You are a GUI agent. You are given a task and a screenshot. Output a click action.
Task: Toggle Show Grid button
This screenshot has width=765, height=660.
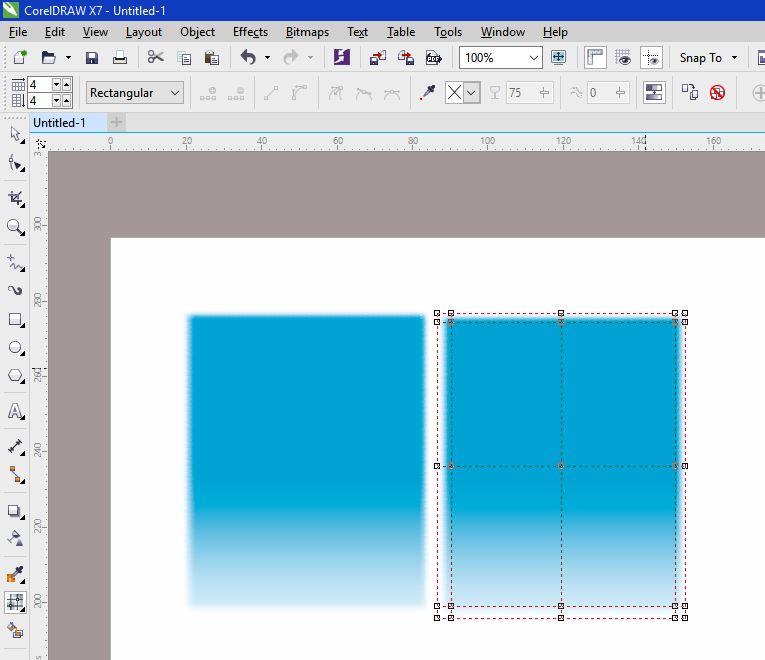click(x=623, y=58)
